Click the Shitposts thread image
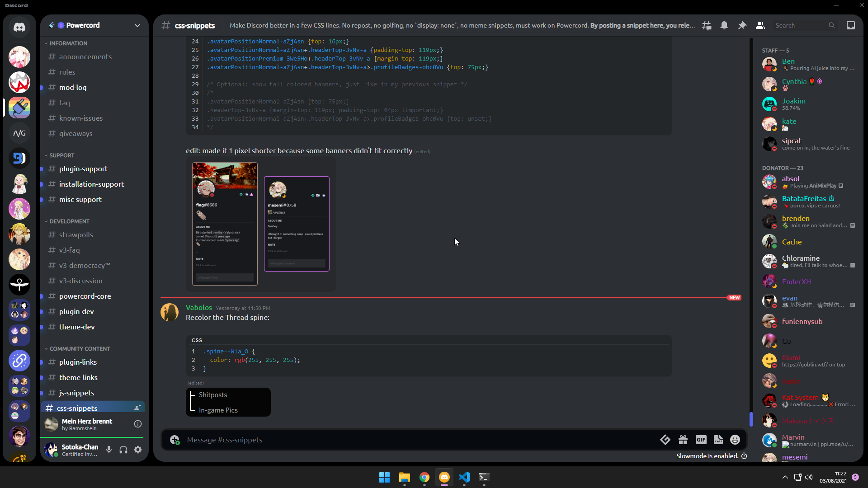868x488 pixels. tap(228, 402)
